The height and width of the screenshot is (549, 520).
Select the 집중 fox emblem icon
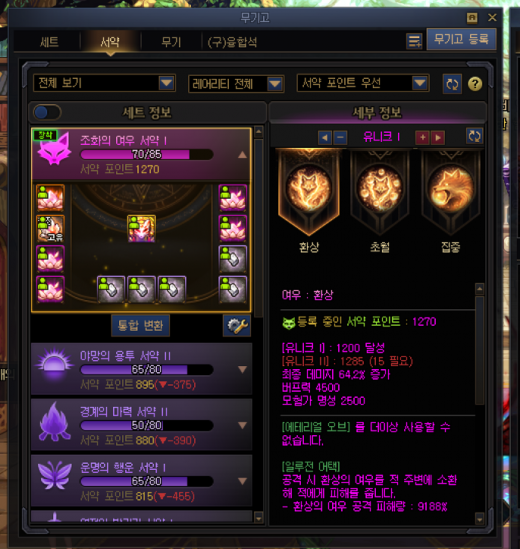point(451,188)
